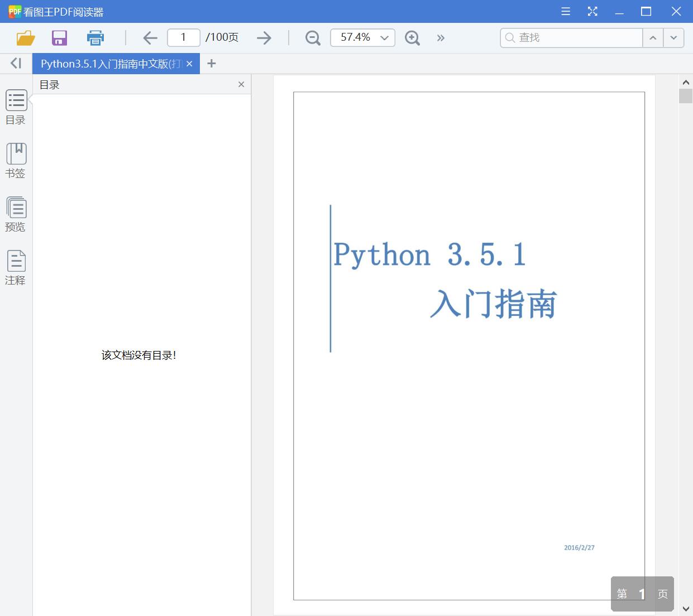
Task: Print the document via the printer icon
Action: (x=95, y=37)
